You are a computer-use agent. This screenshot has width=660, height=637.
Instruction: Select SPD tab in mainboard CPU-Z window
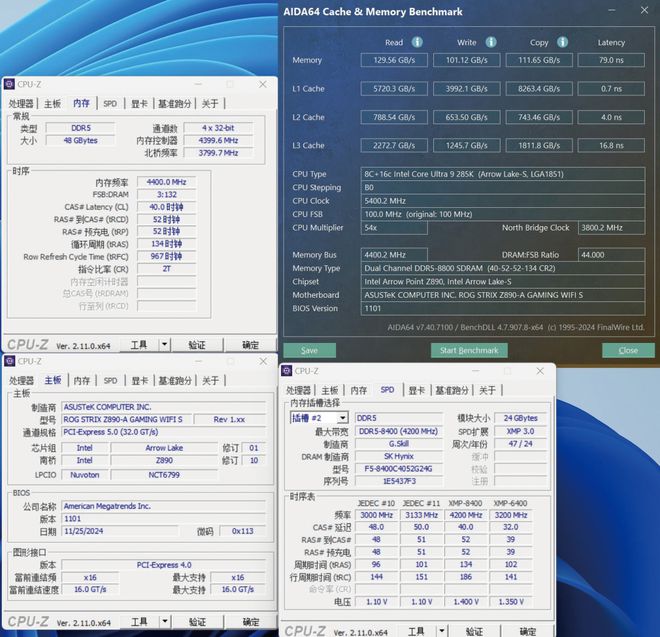coord(111,381)
